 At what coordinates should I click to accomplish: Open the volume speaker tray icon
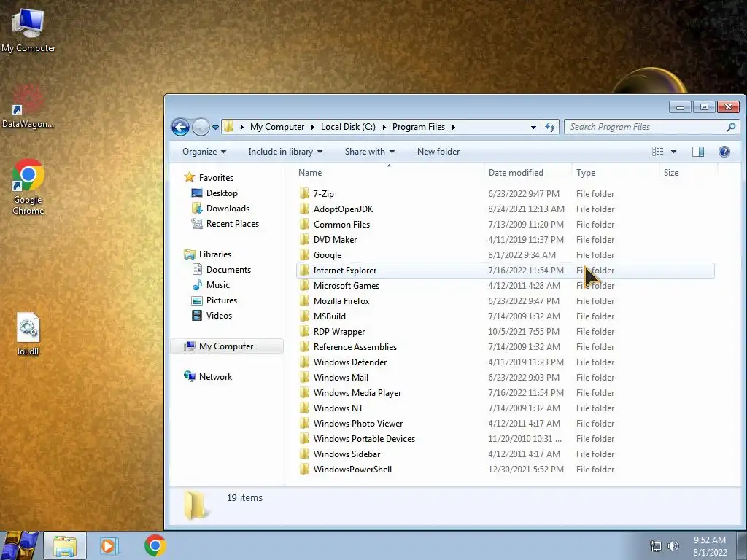(673, 545)
